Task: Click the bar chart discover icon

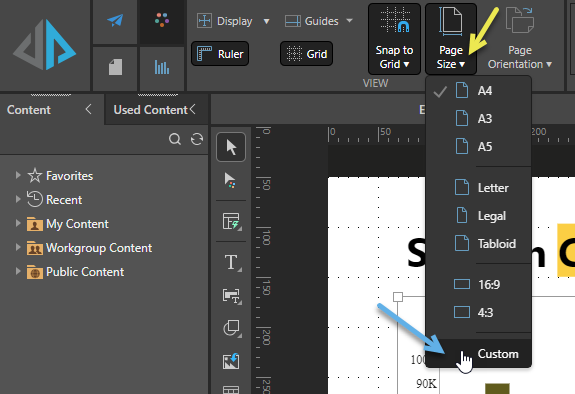Action: coord(162,68)
